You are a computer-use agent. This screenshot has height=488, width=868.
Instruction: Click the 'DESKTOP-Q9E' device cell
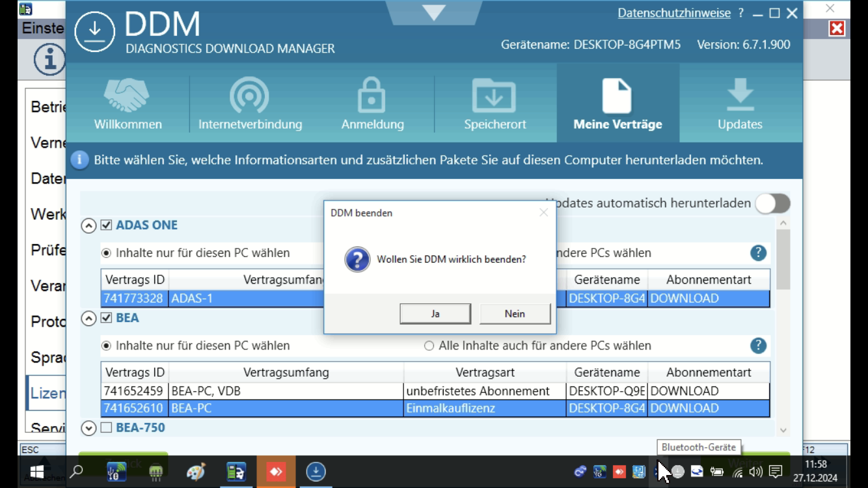click(607, 391)
